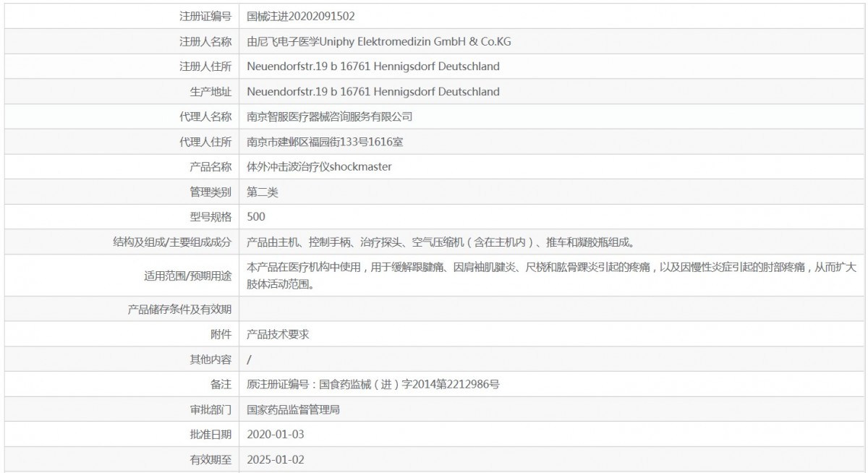The image size is (868, 473).
Task: Click the label 管理类别
Action: point(210,192)
